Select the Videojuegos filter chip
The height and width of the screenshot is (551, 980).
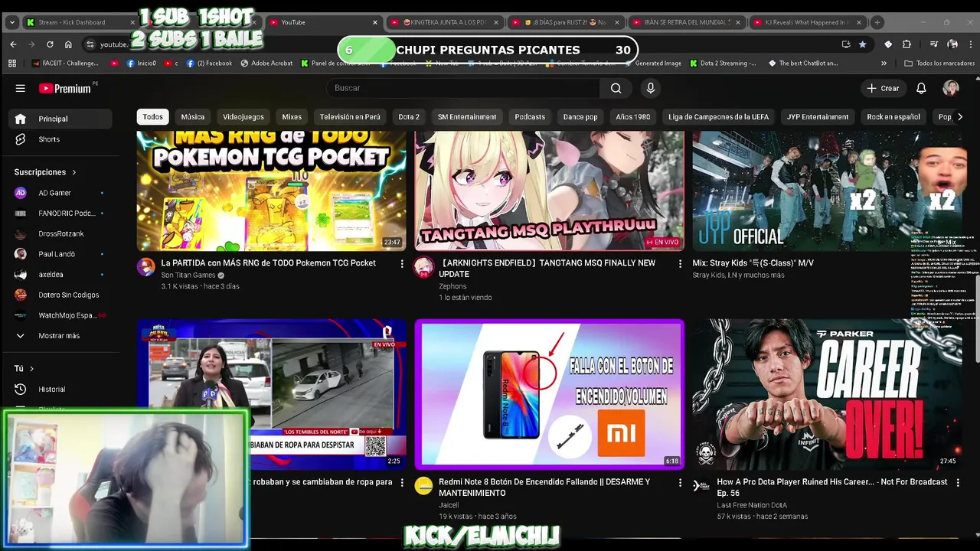243,117
